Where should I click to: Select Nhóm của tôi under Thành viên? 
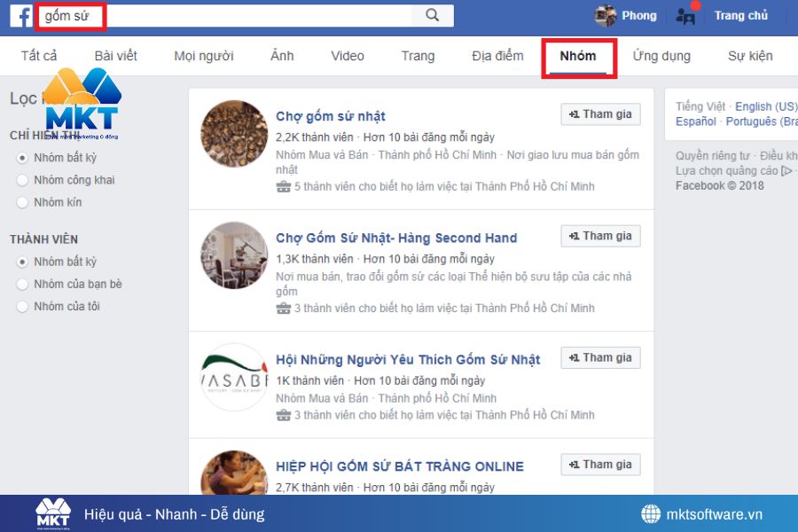pos(20,306)
